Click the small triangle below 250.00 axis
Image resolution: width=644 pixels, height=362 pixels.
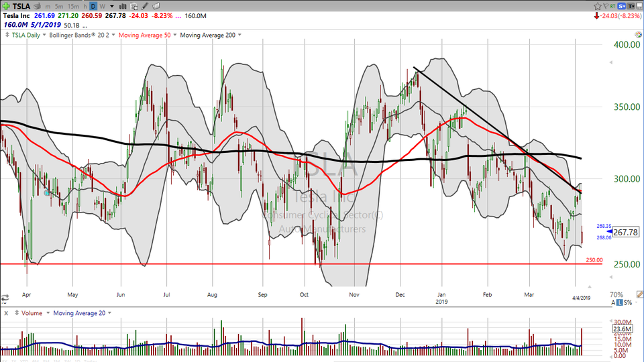point(610,278)
